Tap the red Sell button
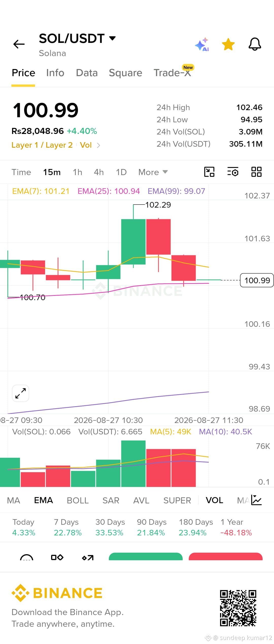The image size is (274, 644). pyautogui.click(x=226, y=556)
